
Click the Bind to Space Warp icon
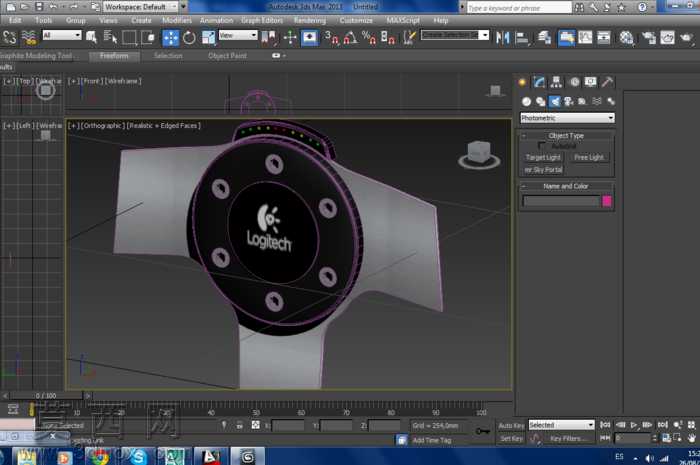coord(29,37)
